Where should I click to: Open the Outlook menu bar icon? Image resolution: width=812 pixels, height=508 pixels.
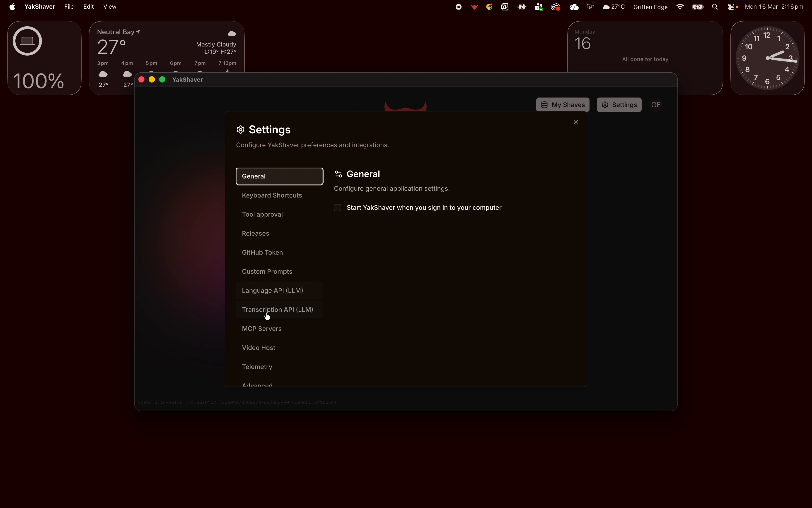pyautogui.click(x=505, y=7)
